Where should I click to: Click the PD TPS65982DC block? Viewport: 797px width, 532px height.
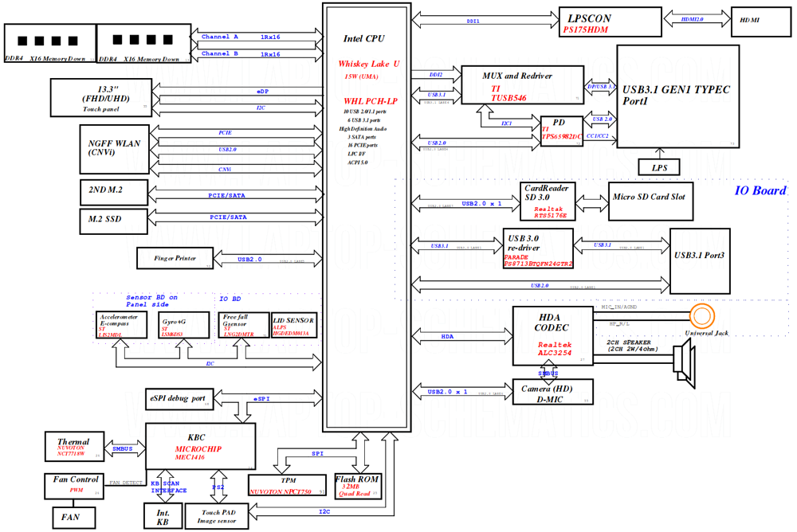click(562, 131)
